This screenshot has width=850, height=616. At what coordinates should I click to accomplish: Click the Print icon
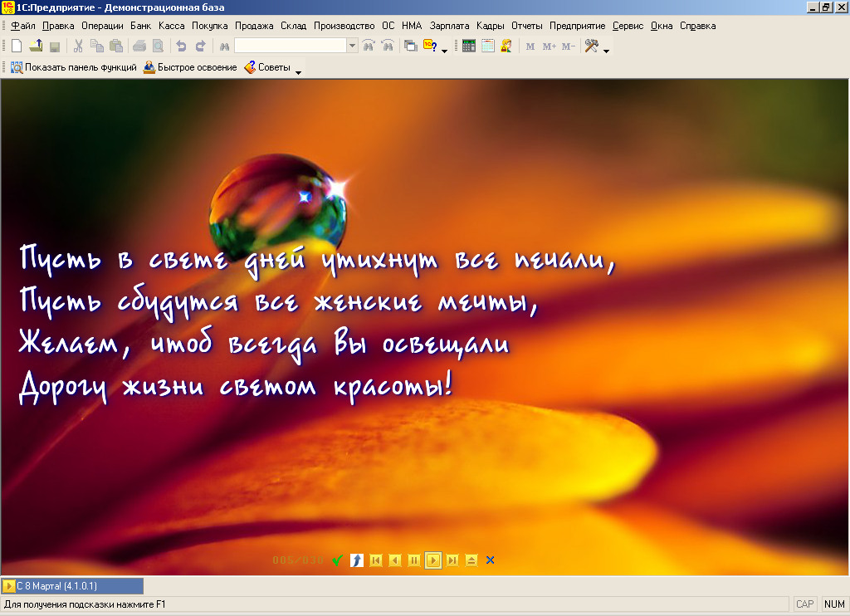click(x=139, y=46)
